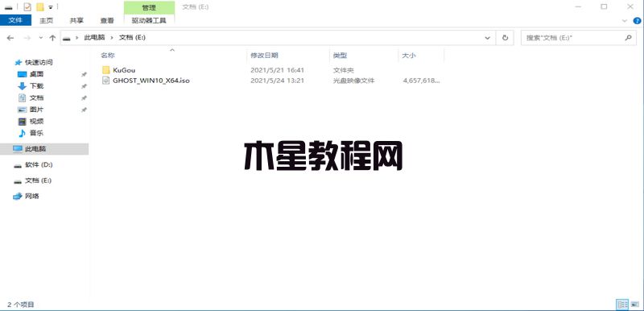The height and width of the screenshot is (311, 644).
Task: Go up one folder level
Action: [52, 38]
